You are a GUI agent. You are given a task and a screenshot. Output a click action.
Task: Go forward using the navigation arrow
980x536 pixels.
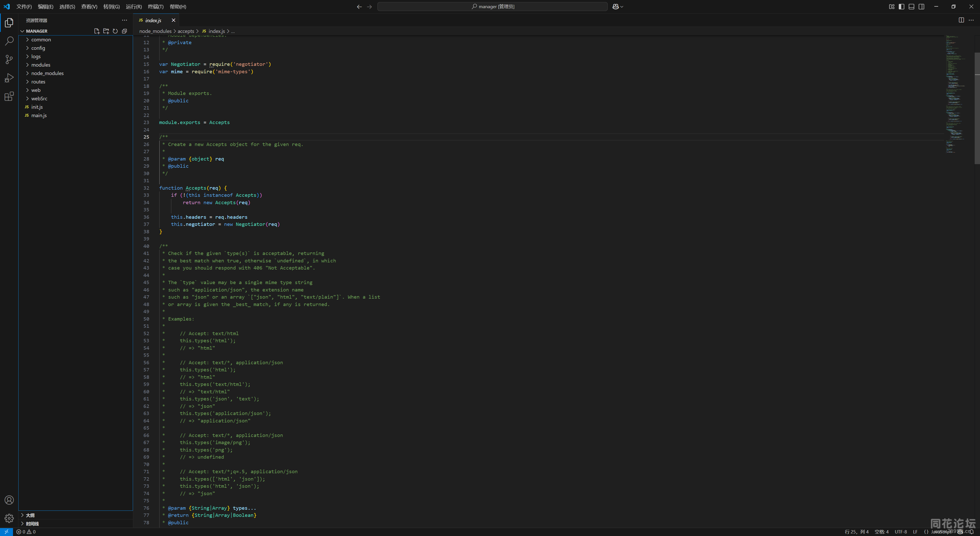(369, 6)
